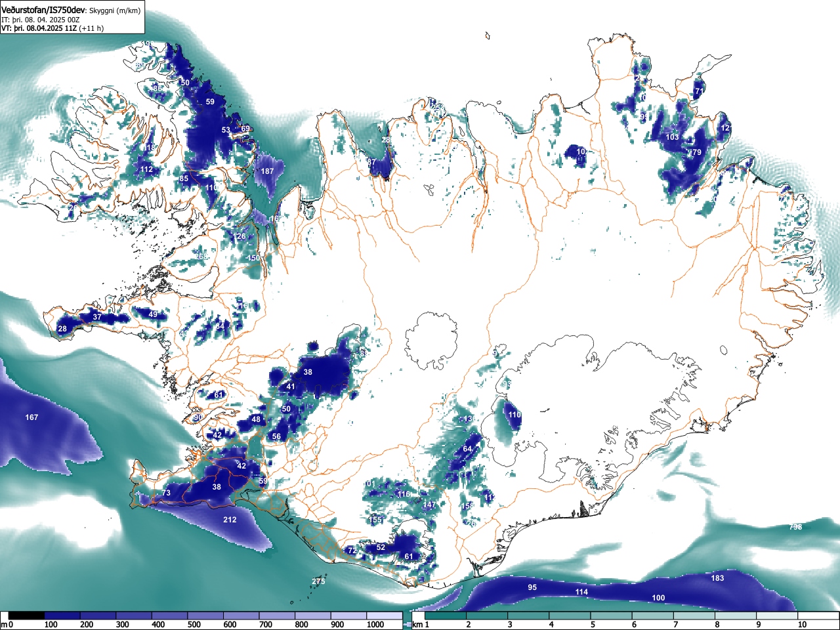Click the 71 value in the far northeast
Screen dimensions: 840x630
tap(699, 91)
